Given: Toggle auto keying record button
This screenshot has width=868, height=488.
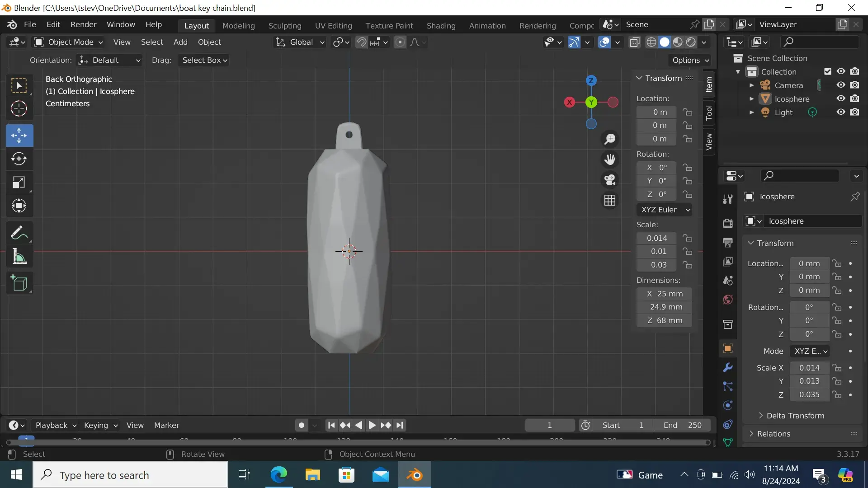Looking at the screenshot, I should (x=302, y=425).
